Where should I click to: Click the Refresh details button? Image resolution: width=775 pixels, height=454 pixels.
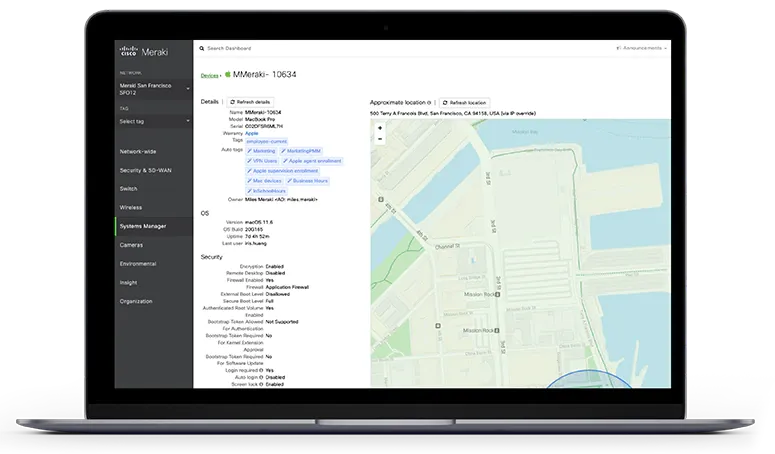pyautogui.click(x=250, y=102)
